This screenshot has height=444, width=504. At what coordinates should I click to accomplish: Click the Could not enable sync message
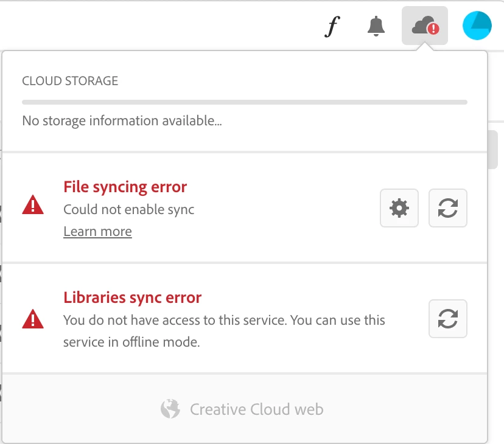pyautogui.click(x=129, y=209)
